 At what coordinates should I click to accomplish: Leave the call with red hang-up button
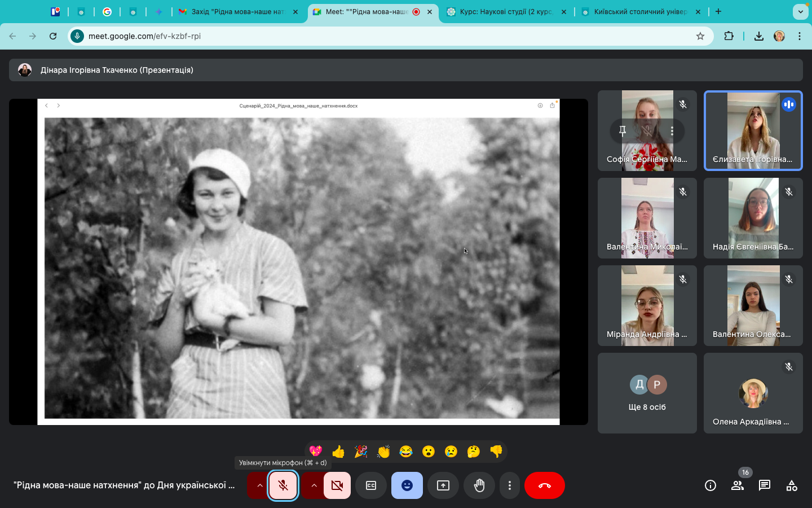545,485
